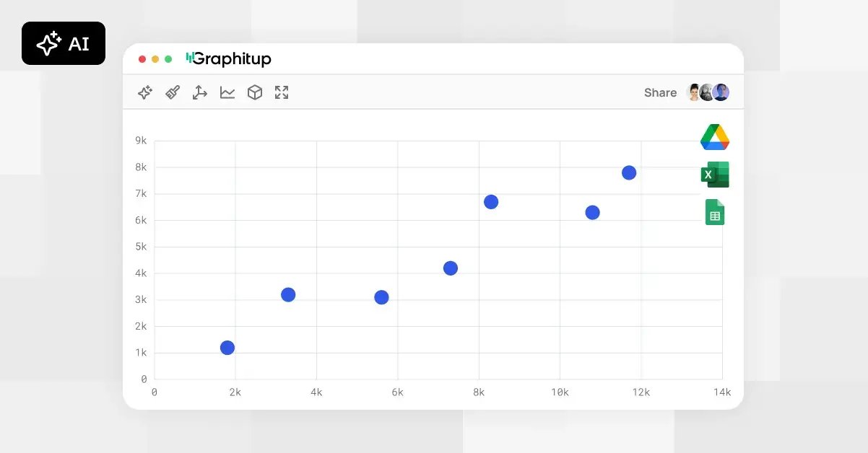Open the axes adjustment tool
This screenshot has height=453, width=868.
coord(199,92)
